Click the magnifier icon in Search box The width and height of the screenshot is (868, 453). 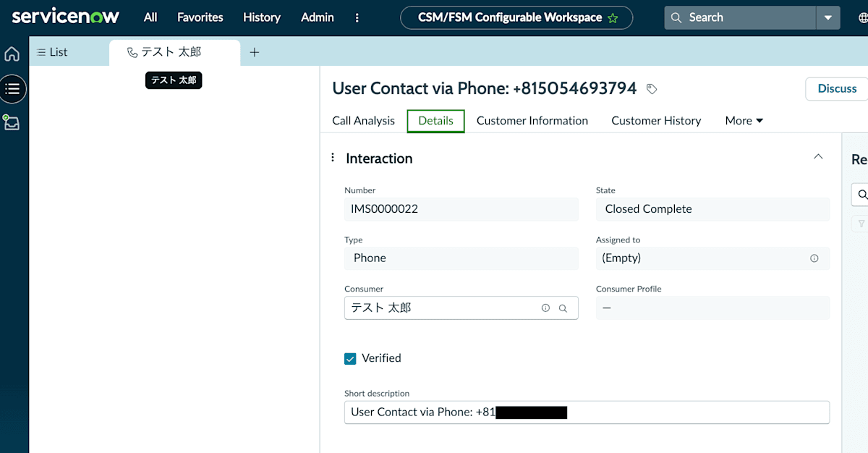pyautogui.click(x=676, y=17)
